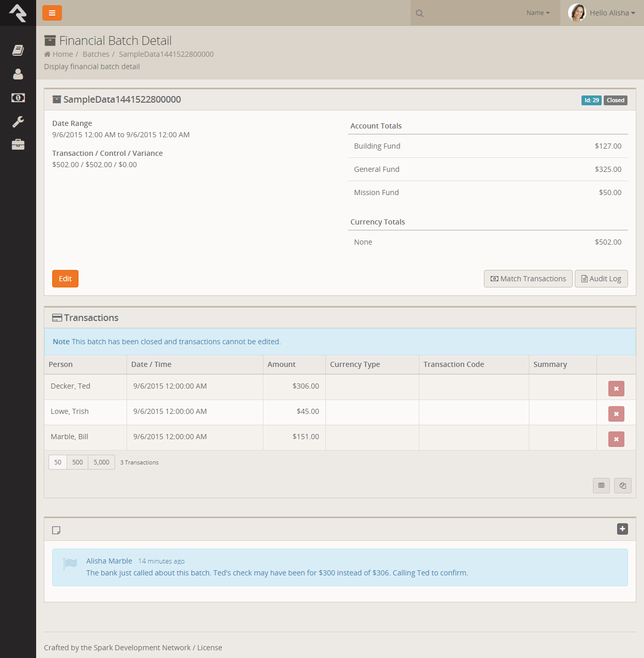Click in the top search input field
Screen dimensions: 644x658
tap(473, 13)
